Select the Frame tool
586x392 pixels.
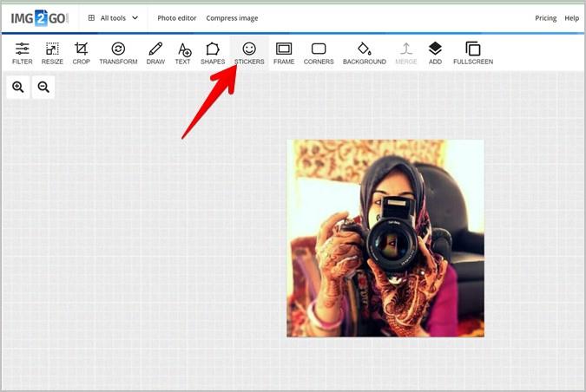click(284, 54)
